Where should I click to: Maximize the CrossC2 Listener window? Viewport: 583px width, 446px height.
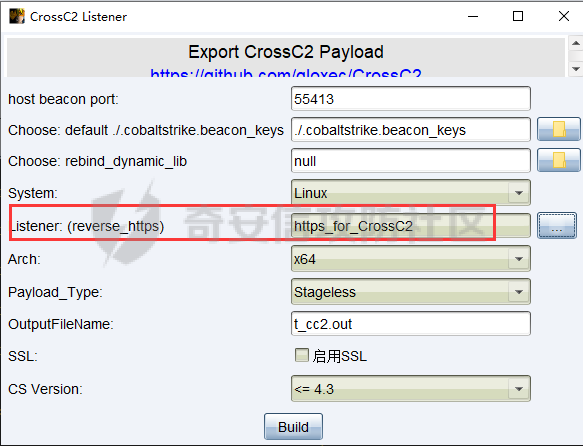coord(518,16)
